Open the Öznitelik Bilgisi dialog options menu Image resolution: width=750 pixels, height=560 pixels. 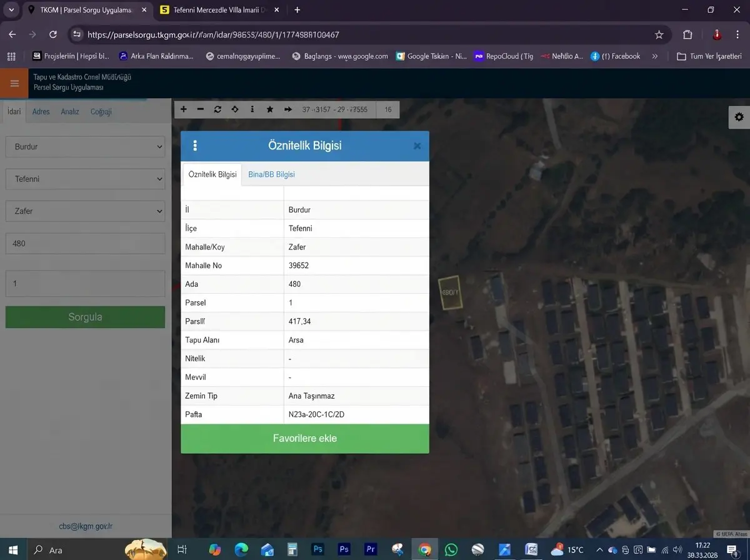click(x=195, y=146)
